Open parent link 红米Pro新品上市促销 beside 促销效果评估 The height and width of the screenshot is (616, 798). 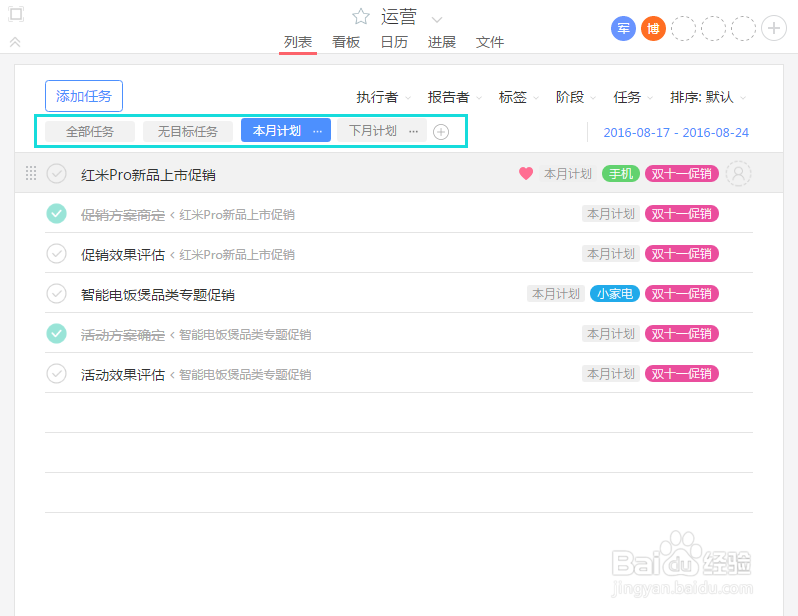(237, 255)
